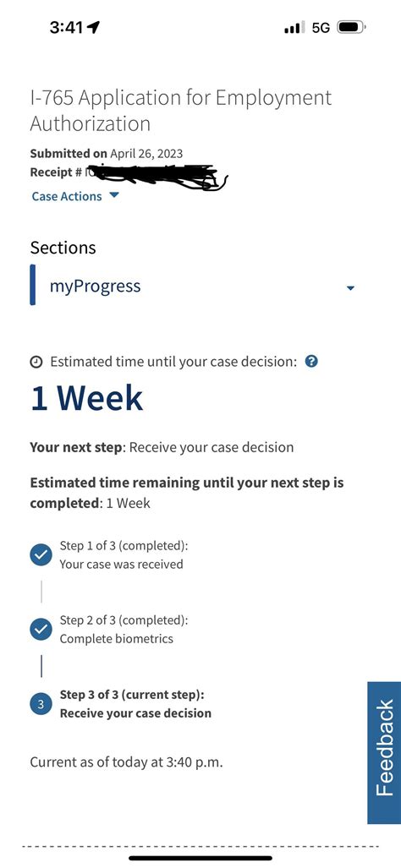
Task: Tap 'Receive your case decision' current step
Action: coord(135,713)
